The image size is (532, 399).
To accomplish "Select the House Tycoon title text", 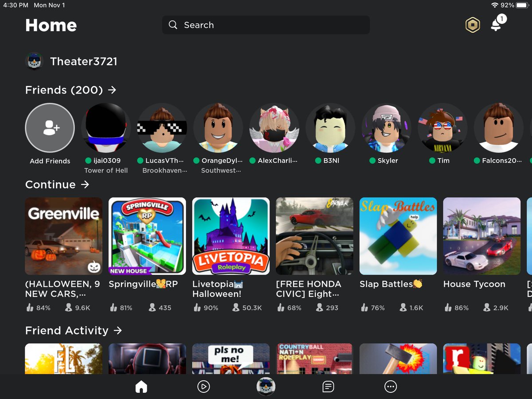I will coord(474,284).
